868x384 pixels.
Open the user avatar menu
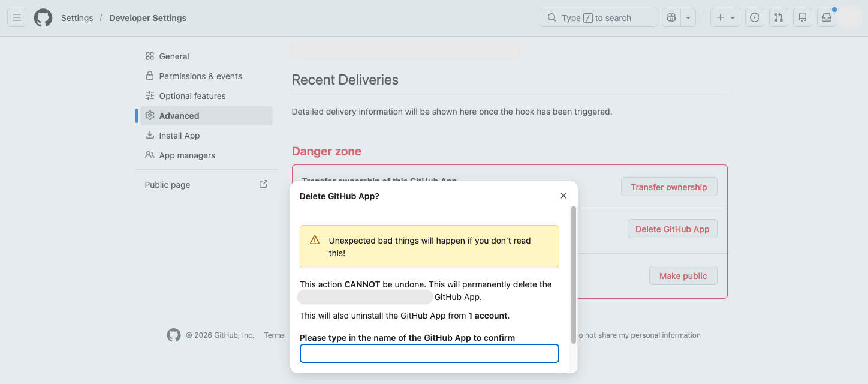849,17
